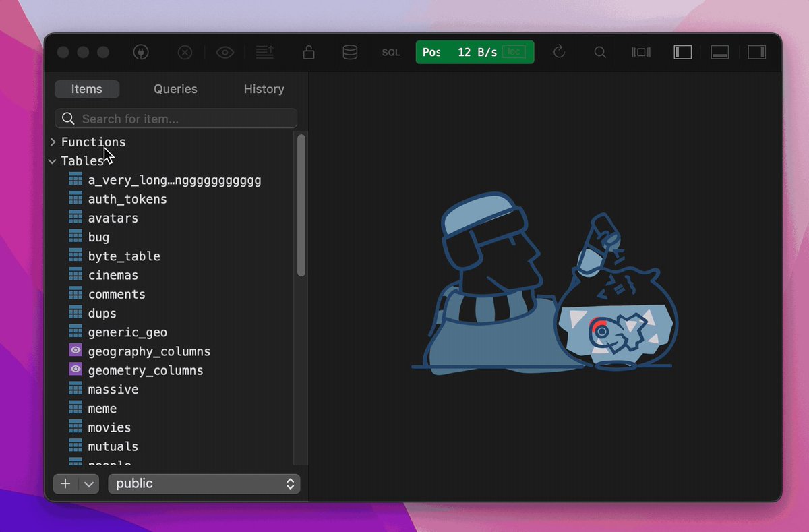Click the green Postgres connection status badge

(x=475, y=52)
